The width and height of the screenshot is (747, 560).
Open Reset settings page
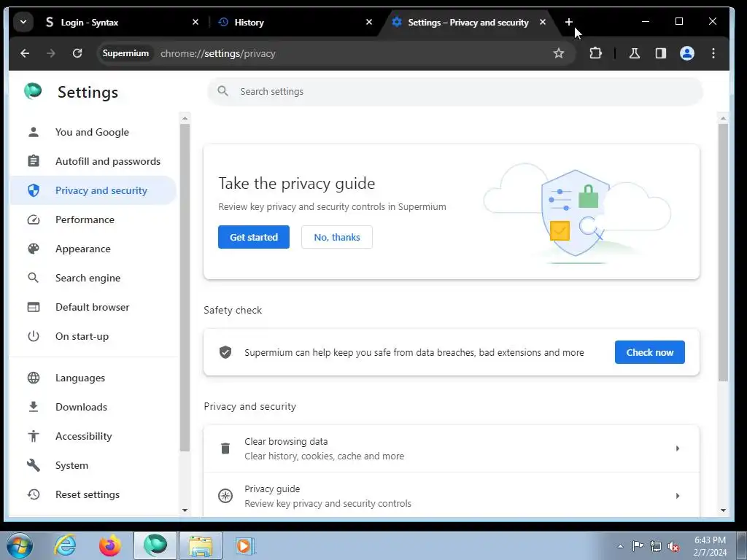coord(93,494)
